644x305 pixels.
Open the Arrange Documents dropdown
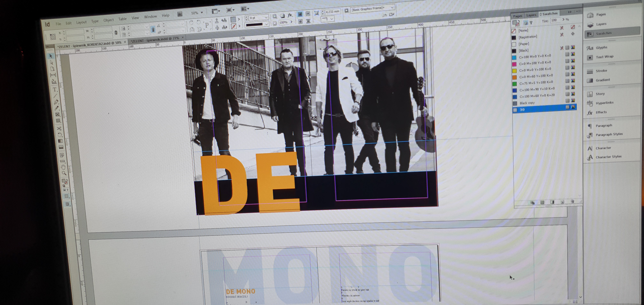(x=245, y=9)
